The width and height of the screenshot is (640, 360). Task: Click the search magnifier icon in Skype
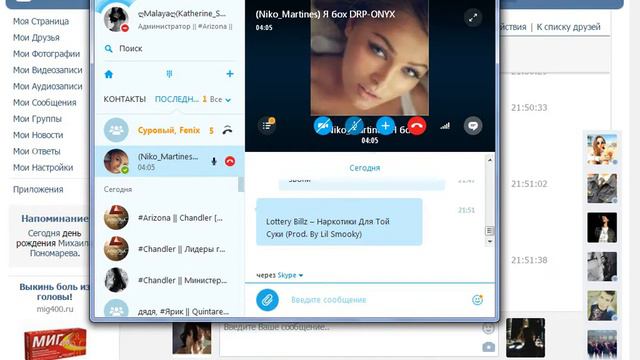pyautogui.click(x=109, y=49)
